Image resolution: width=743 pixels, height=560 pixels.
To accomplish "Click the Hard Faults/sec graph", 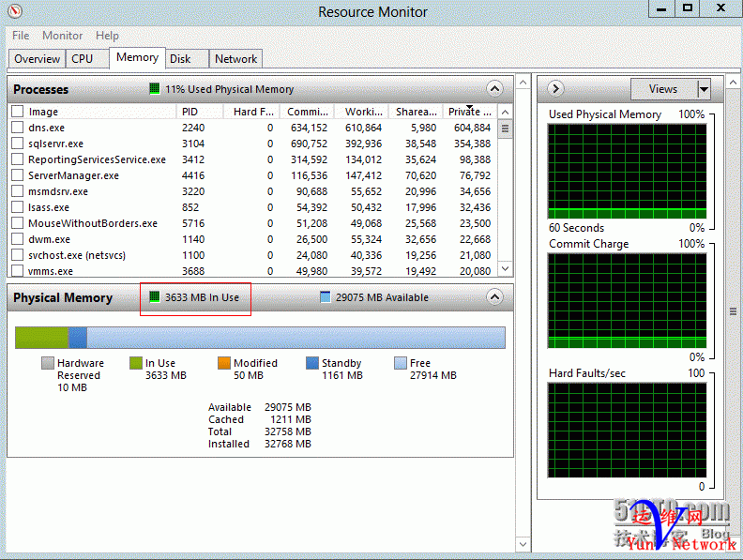I will point(627,431).
